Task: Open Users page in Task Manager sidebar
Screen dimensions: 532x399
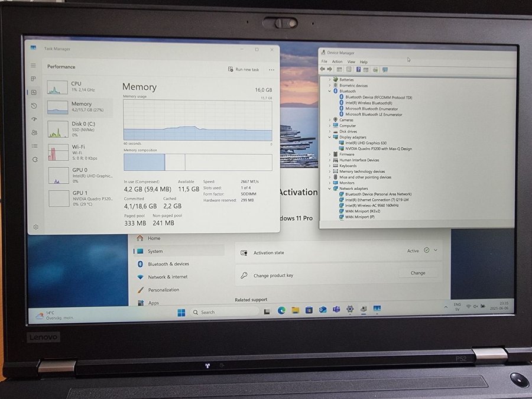Action: (x=34, y=132)
